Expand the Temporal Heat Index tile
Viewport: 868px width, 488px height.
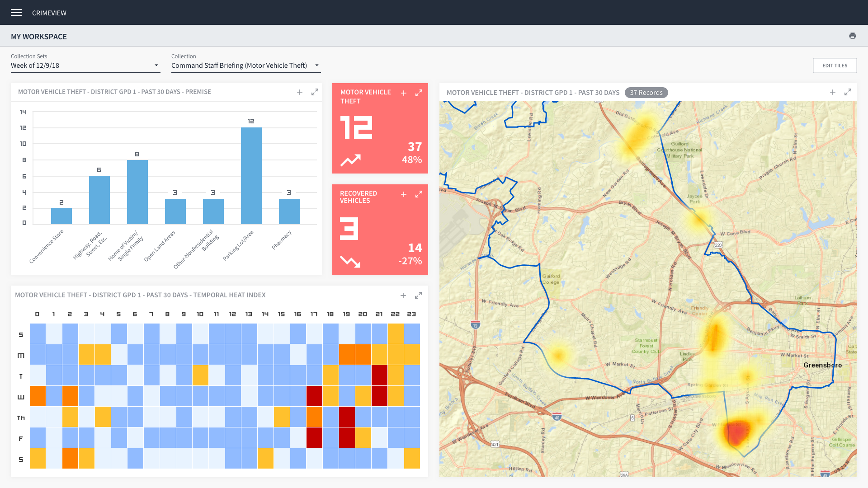pyautogui.click(x=418, y=296)
